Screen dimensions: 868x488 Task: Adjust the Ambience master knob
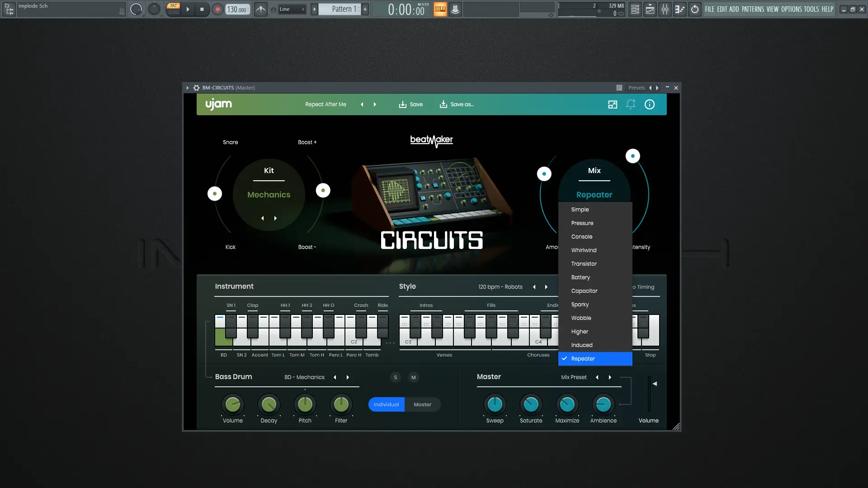pyautogui.click(x=603, y=404)
